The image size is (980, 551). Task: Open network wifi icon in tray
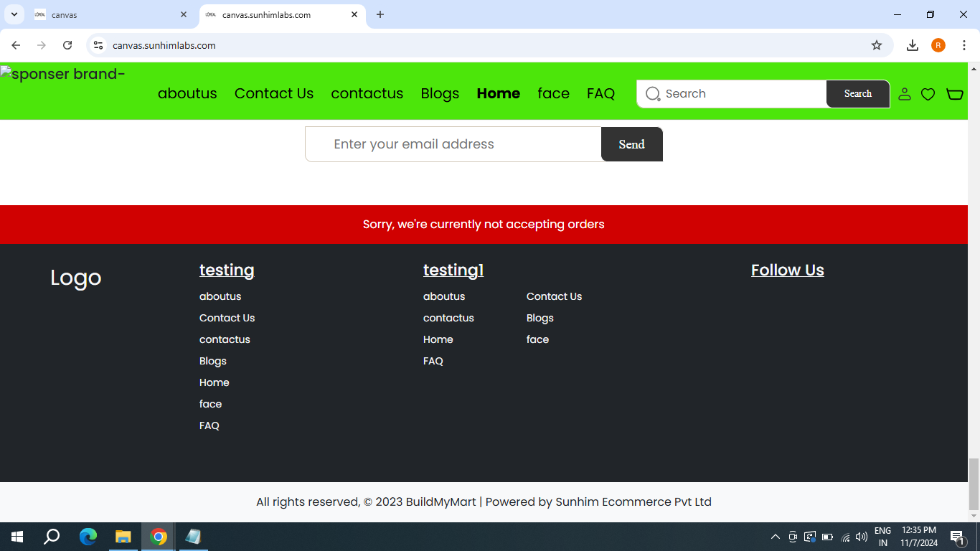coord(845,537)
